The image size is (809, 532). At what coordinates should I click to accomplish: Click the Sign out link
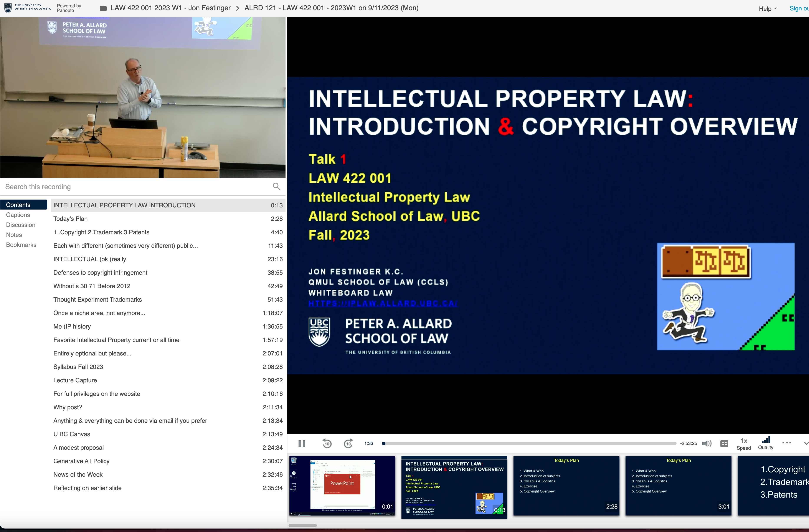click(x=799, y=8)
